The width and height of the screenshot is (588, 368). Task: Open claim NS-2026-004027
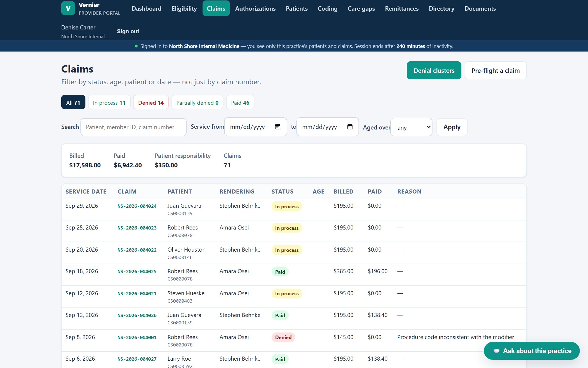pyautogui.click(x=137, y=359)
